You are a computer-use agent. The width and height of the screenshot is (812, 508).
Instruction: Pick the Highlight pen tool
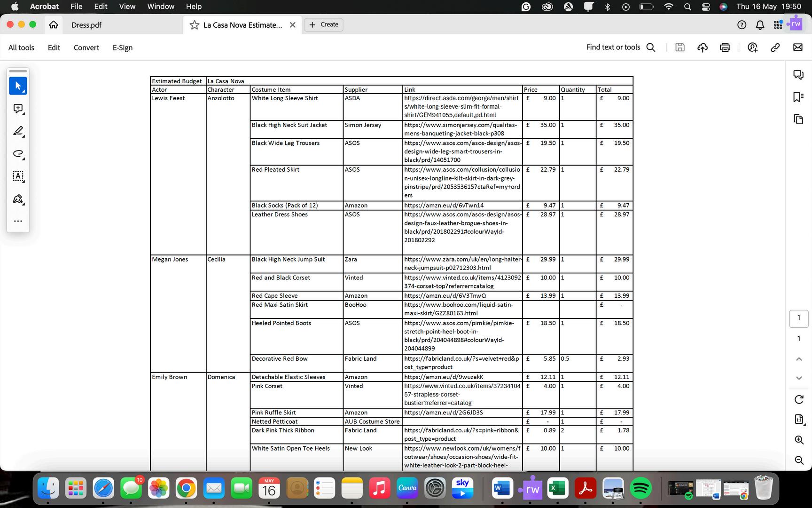click(18, 131)
